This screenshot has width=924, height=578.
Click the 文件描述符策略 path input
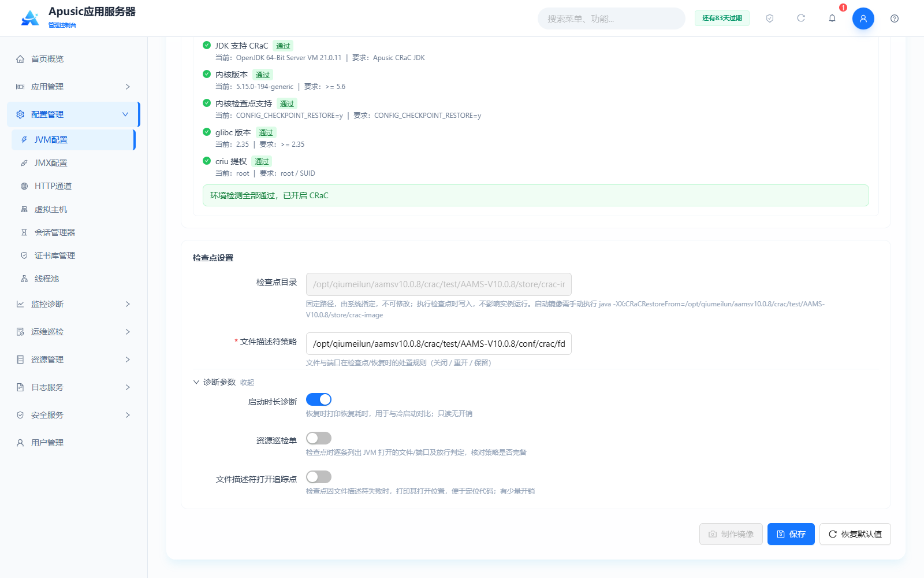(439, 343)
